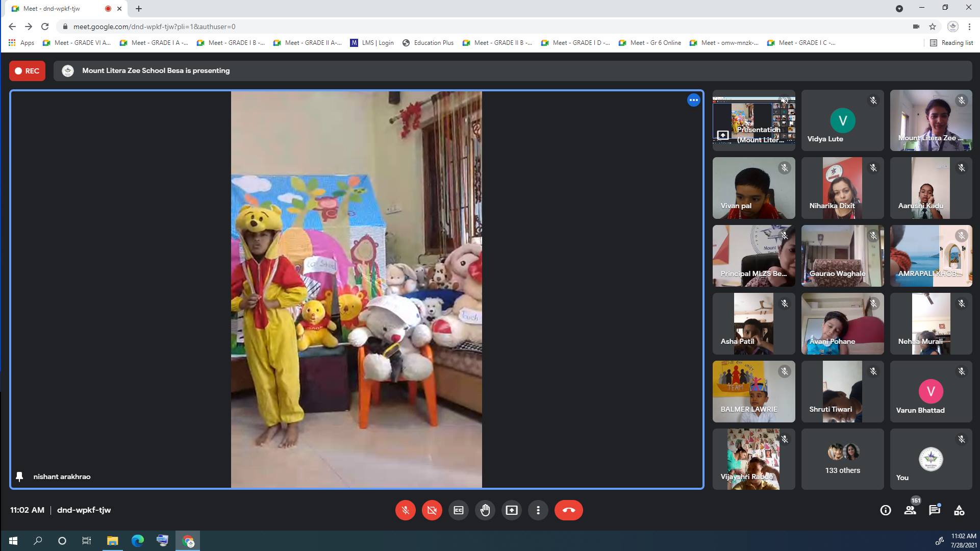Open the Meet - omw-mnzk bookmark
The width and height of the screenshot is (980, 551).
724,43
